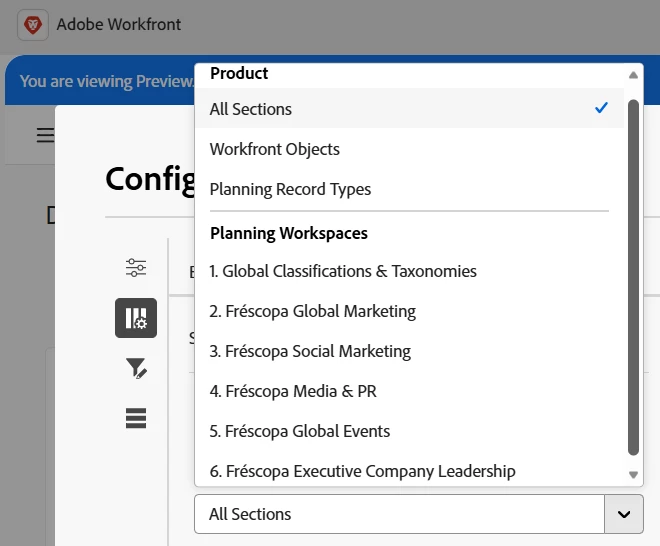Collapse the All Sections combo box chevron

point(624,514)
